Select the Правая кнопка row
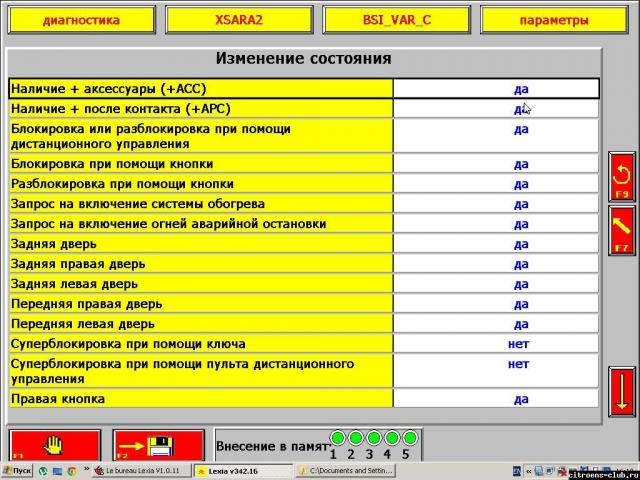640x480 pixels. point(200,399)
